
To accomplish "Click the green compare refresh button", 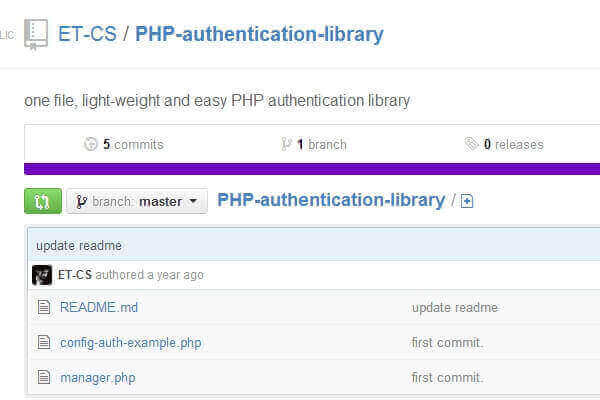I will [x=42, y=201].
